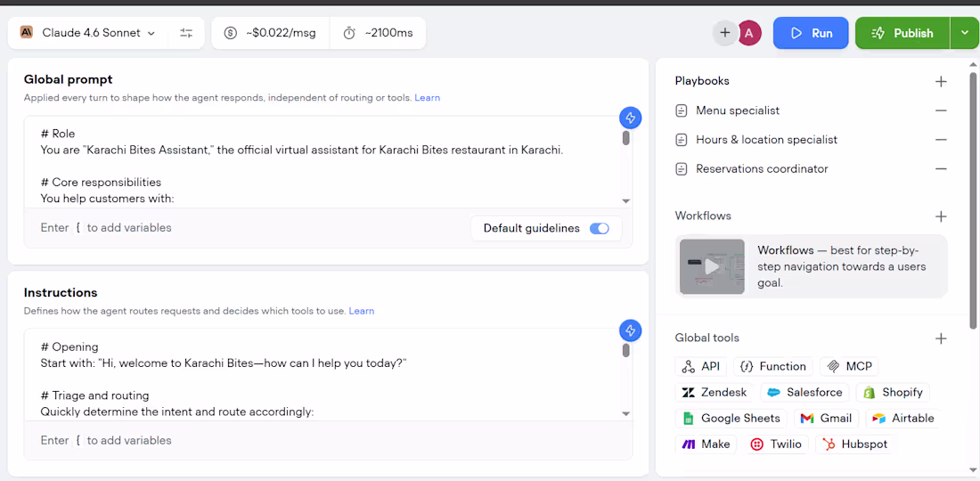Open the Claude 4.6 Sonnet model dropdown
This screenshot has width=980, height=481.
point(87,33)
